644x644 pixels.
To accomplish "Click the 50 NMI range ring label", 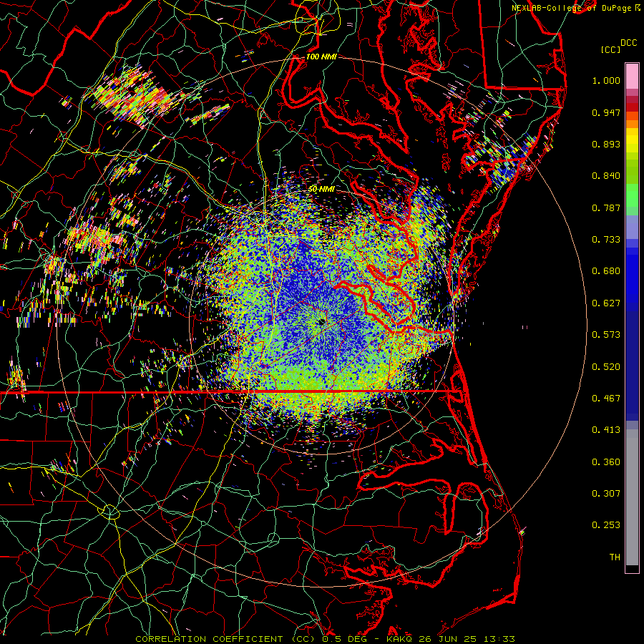I will [321, 189].
